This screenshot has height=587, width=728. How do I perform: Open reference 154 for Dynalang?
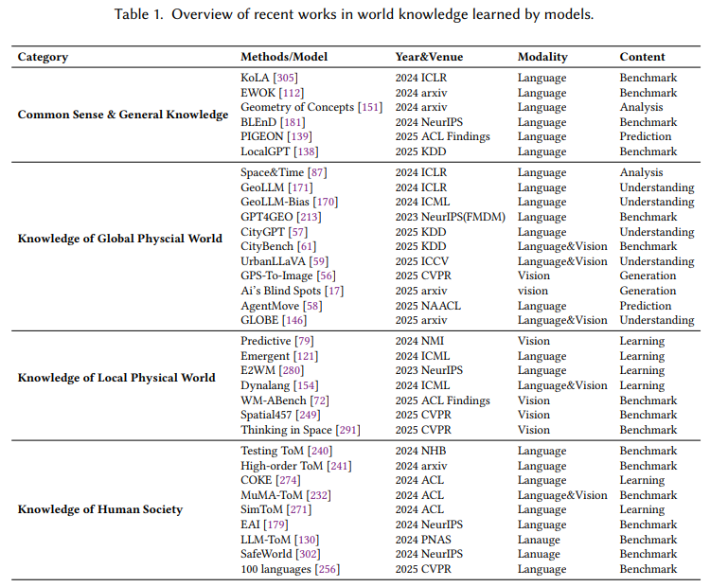point(306,386)
